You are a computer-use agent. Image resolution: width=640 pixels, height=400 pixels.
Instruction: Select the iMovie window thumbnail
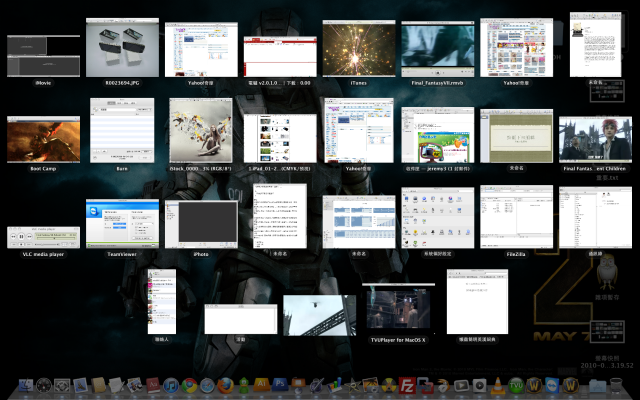(x=43, y=56)
